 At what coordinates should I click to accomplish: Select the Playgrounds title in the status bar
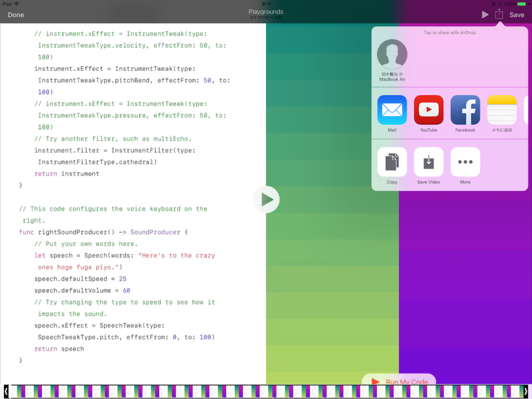coord(265,11)
